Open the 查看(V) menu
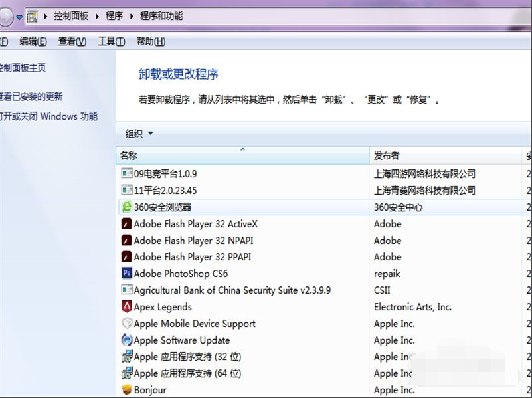Screen dimensions: 532x398 pyautogui.click(x=72, y=41)
